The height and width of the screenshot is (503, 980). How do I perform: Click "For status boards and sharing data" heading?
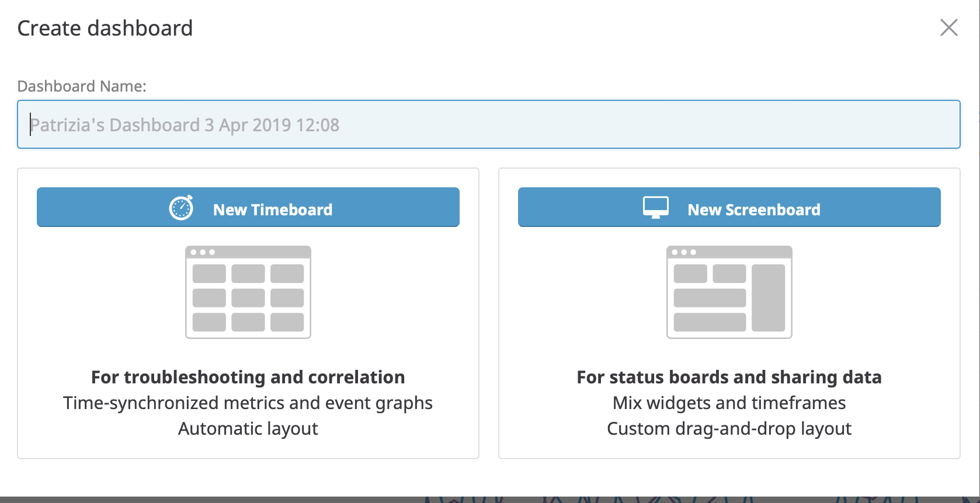point(729,377)
